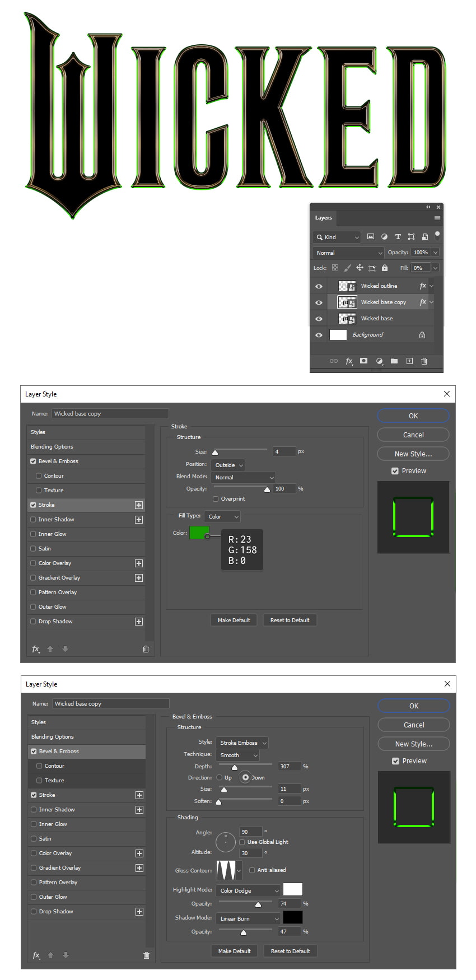Select the Up direction radio button
Screen dimensions: 476x980
[x=219, y=778]
